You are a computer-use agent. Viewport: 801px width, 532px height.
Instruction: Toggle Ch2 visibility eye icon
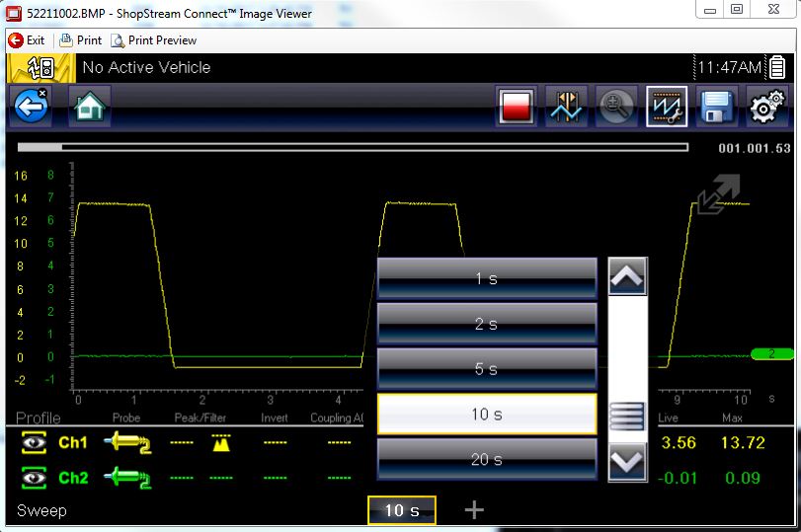[x=35, y=478]
